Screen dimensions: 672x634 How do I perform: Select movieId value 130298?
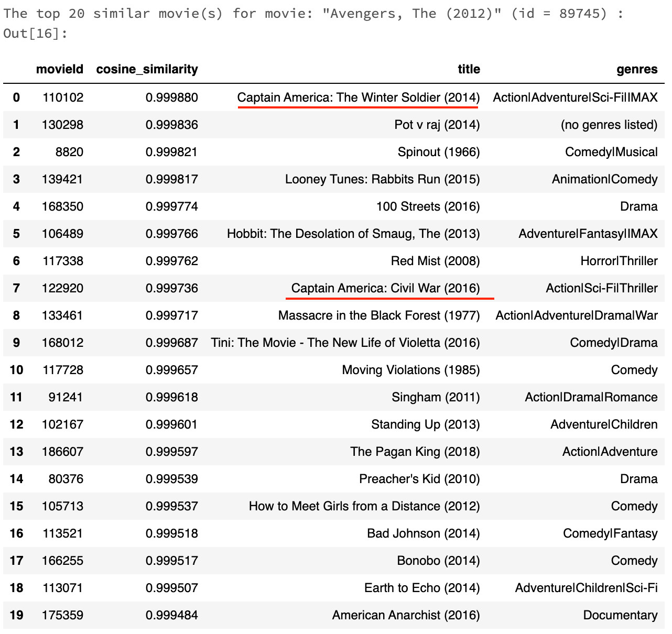tap(62, 125)
